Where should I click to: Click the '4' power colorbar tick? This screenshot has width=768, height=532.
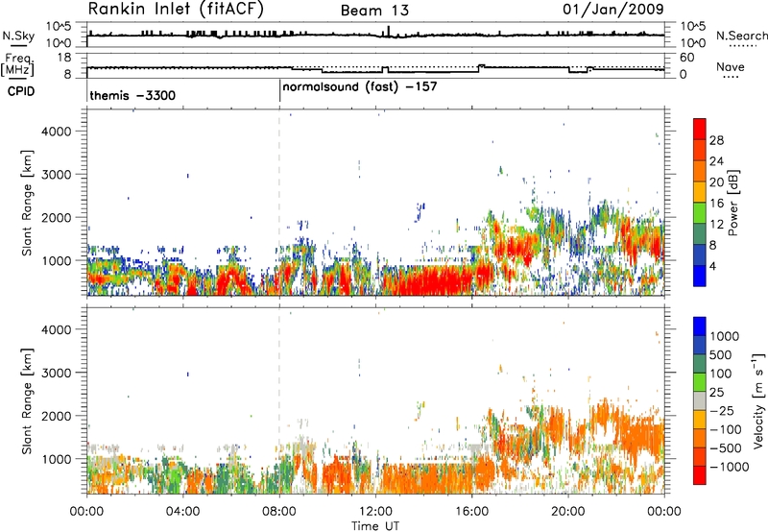pyautogui.click(x=712, y=266)
